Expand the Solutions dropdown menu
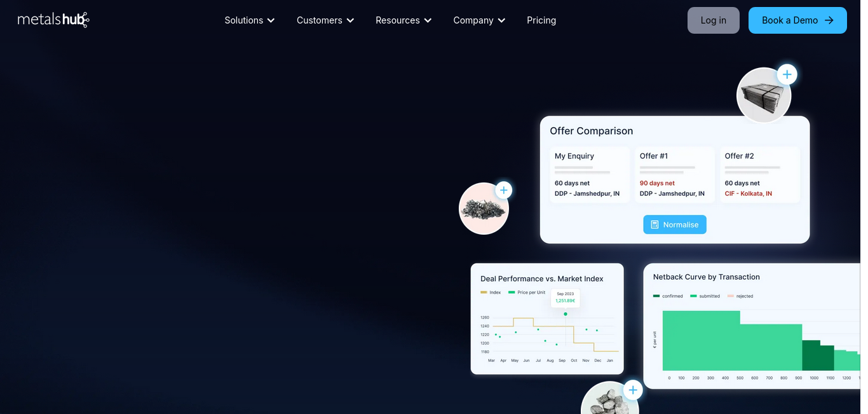The width and height of the screenshot is (868, 414). tap(250, 20)
